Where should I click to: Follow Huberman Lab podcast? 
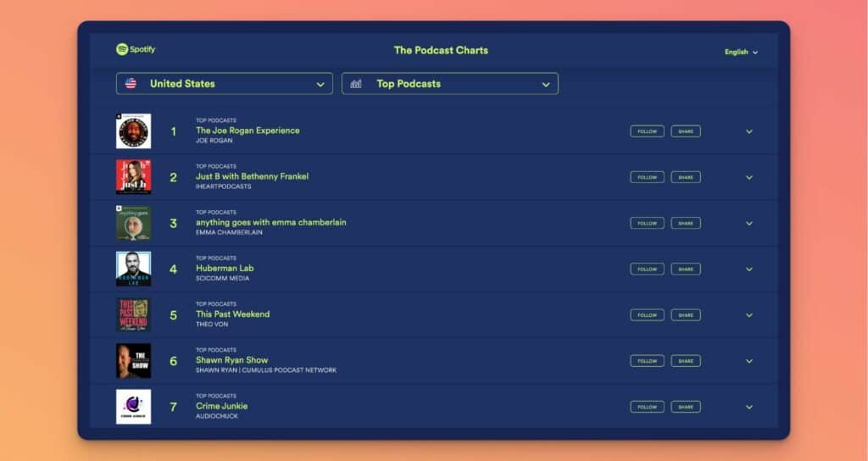tap(647, 269)
